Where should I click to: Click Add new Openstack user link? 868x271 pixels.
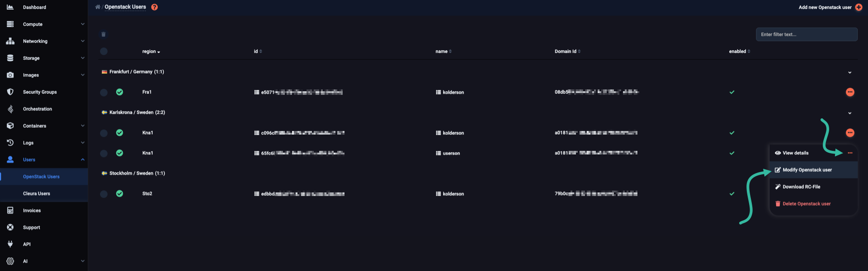[825, 7]
